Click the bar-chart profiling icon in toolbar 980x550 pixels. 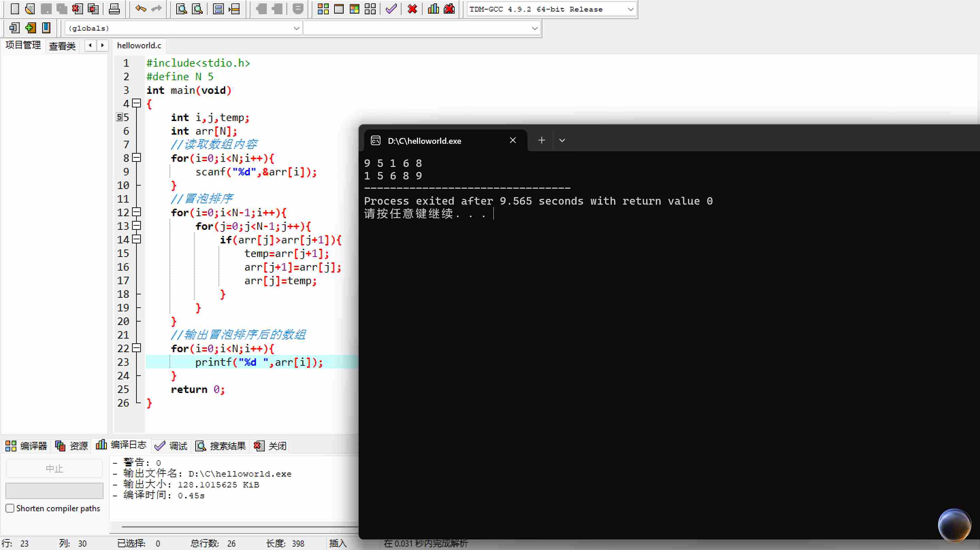click(x=433, y=8)
